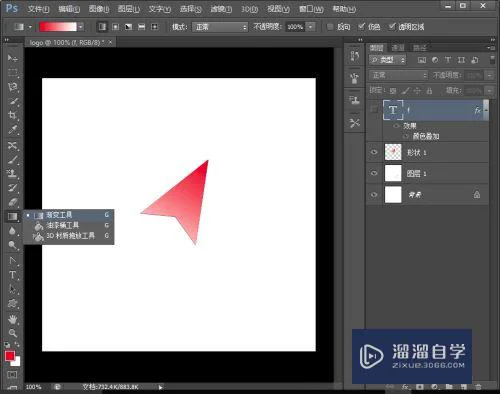Click lock transparent pixels icon
Image resolution: width=500 pixels, height=394 pixels.
click(x=393, y=91)
